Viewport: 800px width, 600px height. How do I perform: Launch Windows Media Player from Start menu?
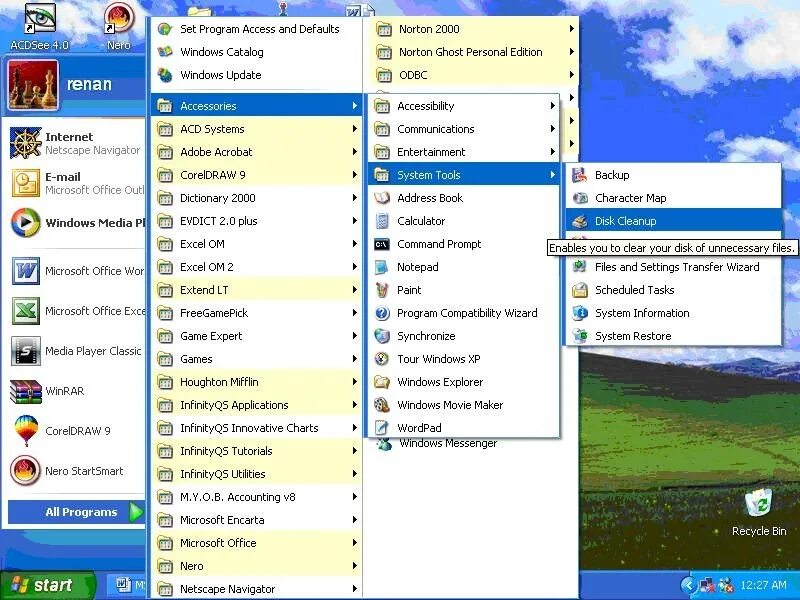tap(76, 223)
